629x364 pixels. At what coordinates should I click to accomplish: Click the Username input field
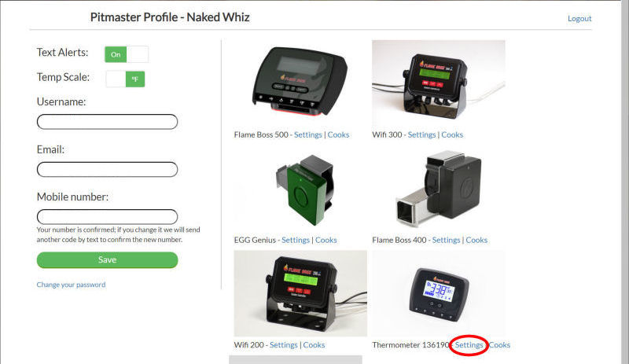click(x=107, y=122)
